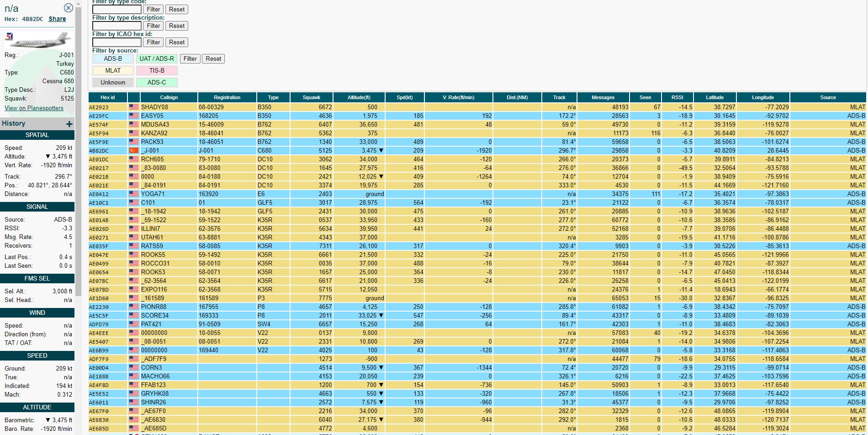Image resolution: width=868 pixels, height=435 pixels.
Task: Focus the type description filter input
Action: (x=117, y=26)
